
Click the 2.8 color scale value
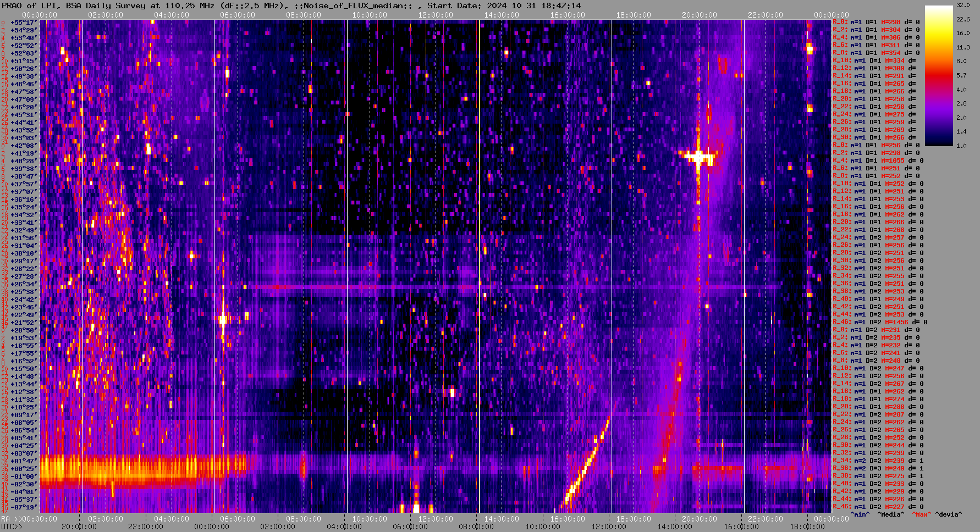coord(962,103)
